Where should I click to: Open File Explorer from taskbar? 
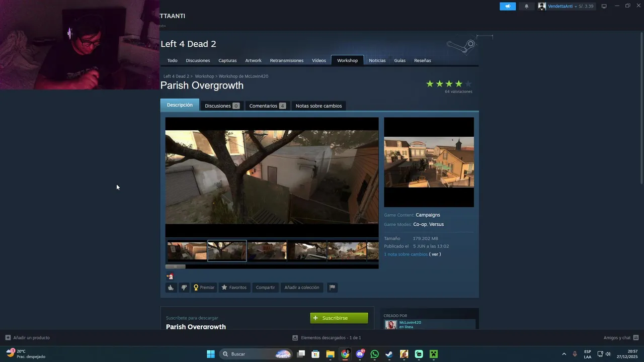(x=330, y=354)
